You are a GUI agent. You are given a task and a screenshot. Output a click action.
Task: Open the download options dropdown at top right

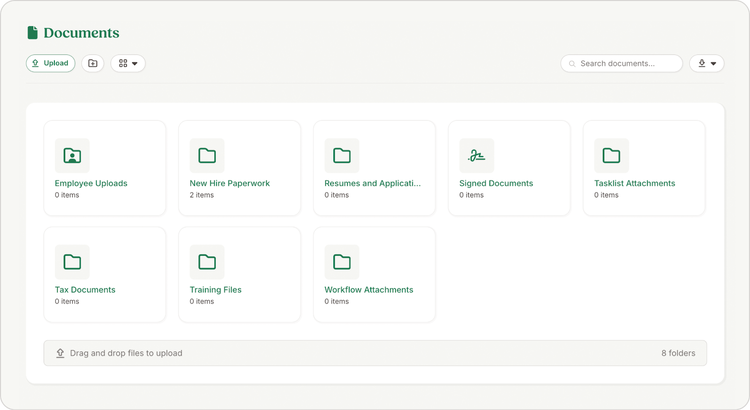click(x=706, y=63)
